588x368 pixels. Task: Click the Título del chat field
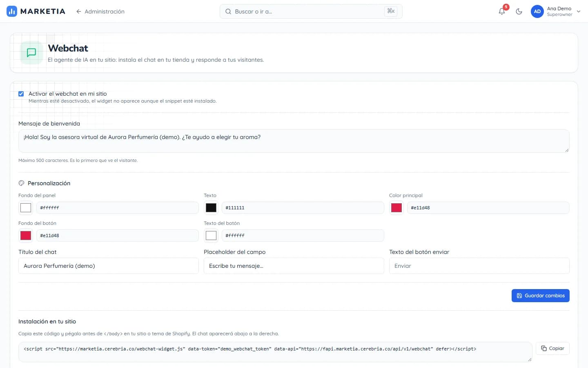point(108,266)
